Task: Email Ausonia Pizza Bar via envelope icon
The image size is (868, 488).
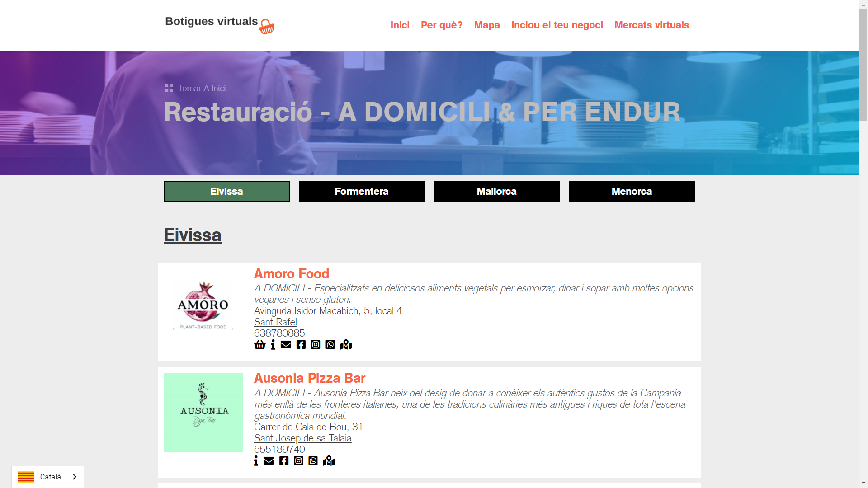Action: click(x=269, y=461)
